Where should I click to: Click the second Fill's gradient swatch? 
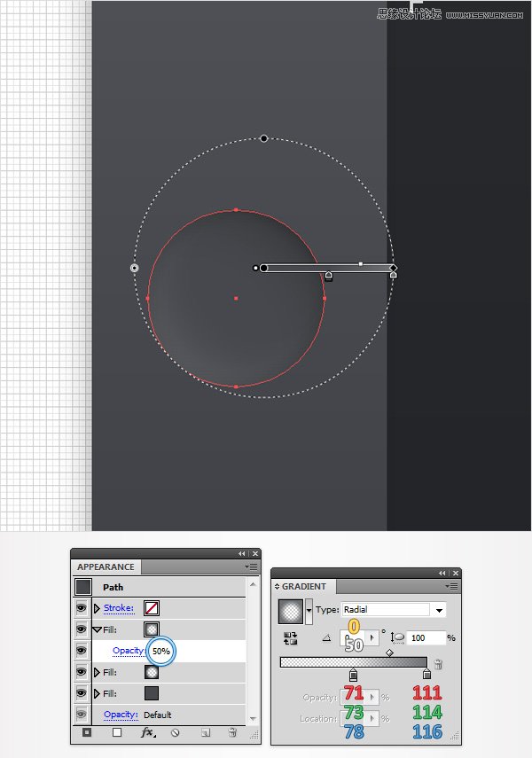click(x=152, y=672)
